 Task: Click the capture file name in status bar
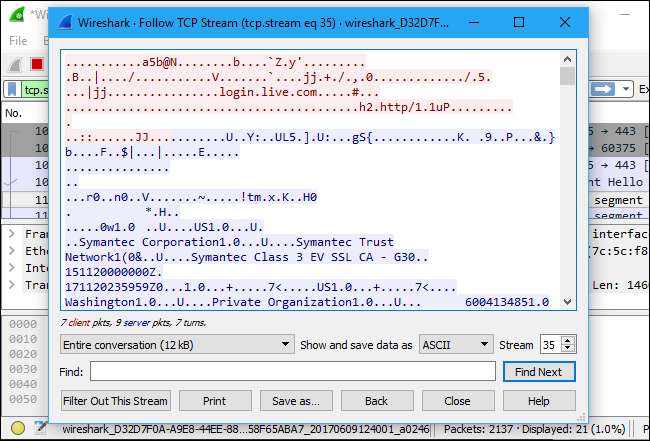[246, 429]
